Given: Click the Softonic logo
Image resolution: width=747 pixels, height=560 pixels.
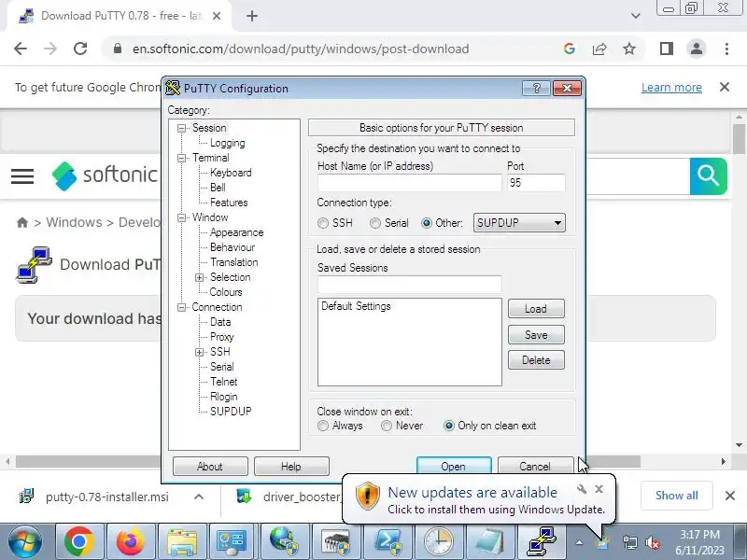Looking at the screenshot, I should 105,175.
